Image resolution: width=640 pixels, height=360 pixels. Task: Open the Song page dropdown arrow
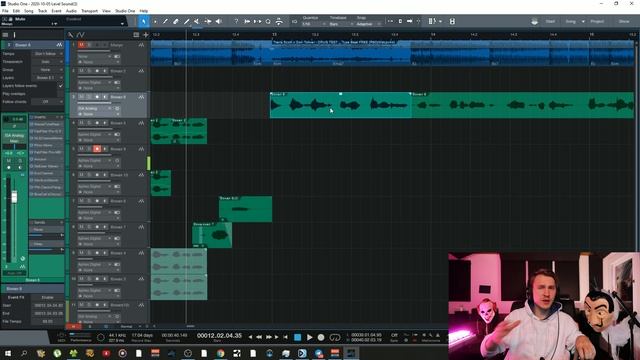583,21
